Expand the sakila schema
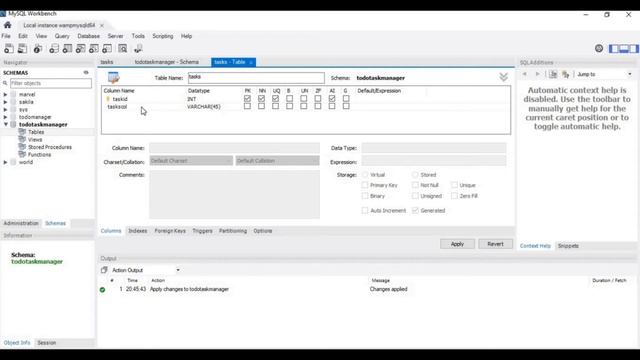 coord(5,102)
